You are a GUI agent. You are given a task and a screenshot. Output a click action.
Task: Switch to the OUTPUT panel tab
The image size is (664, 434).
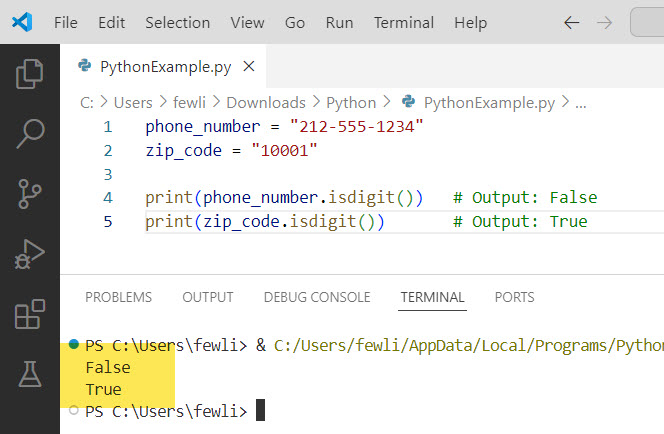click(x=208, y=297)
